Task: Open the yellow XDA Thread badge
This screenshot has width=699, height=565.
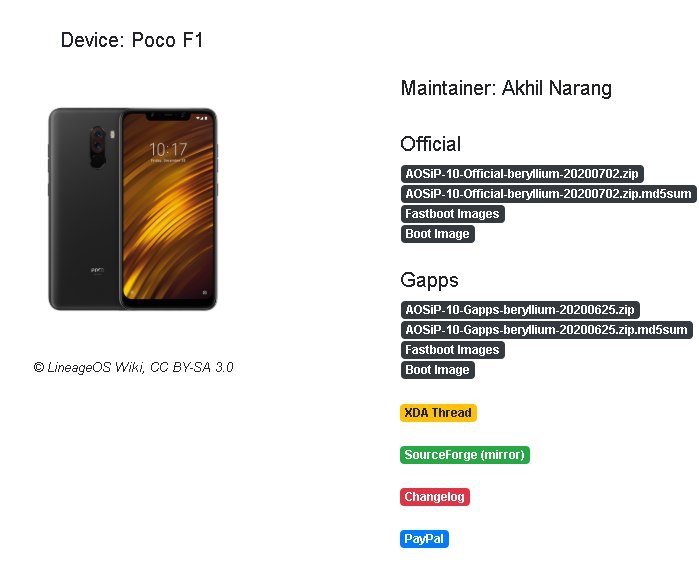Action: point(438,413)
